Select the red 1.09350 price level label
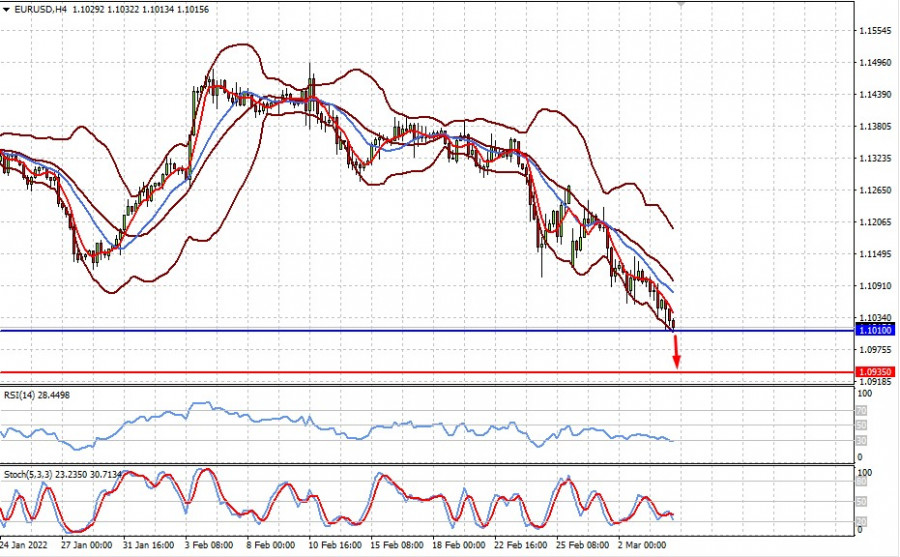 (x=875, y=372)
